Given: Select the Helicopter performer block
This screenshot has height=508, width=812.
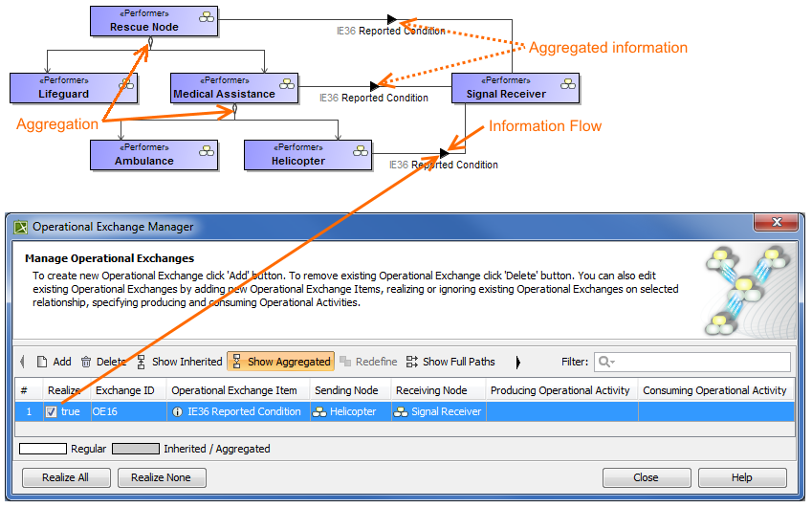Looking at the screenshot, I should [308, 155].
